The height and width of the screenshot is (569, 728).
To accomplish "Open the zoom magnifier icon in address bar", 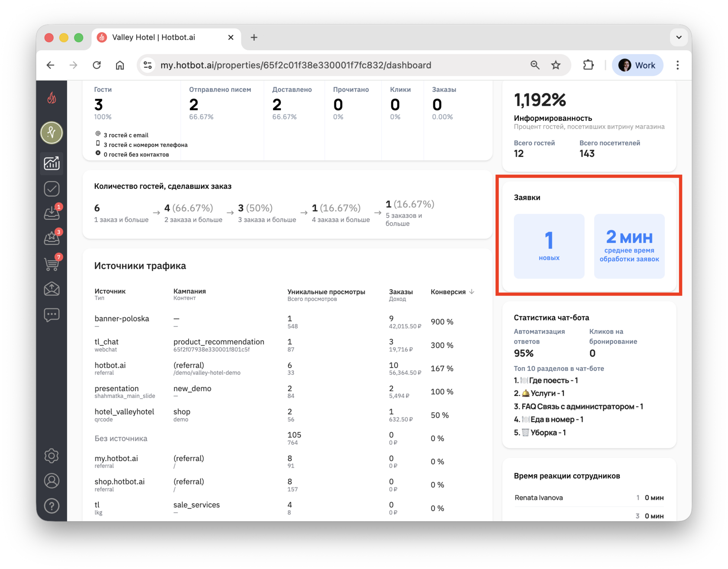I will tap(535, 65).
